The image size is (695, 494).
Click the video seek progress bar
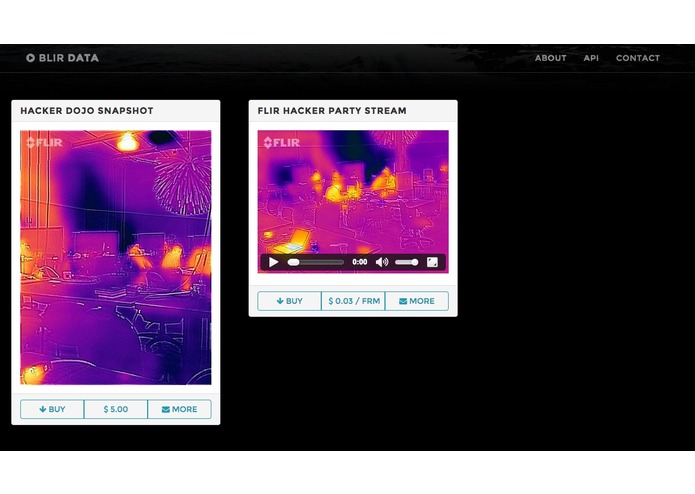(x=316, y=262)
